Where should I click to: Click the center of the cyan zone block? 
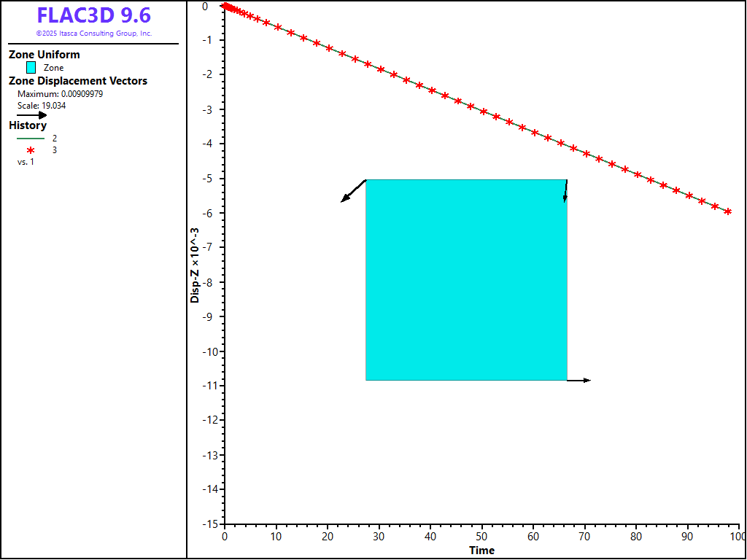466,280
